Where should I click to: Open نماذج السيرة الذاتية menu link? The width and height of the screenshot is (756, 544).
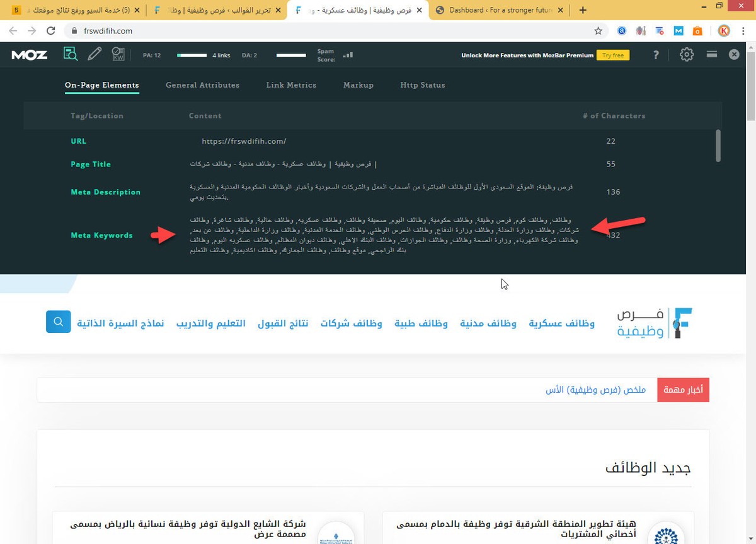[120, 323]
